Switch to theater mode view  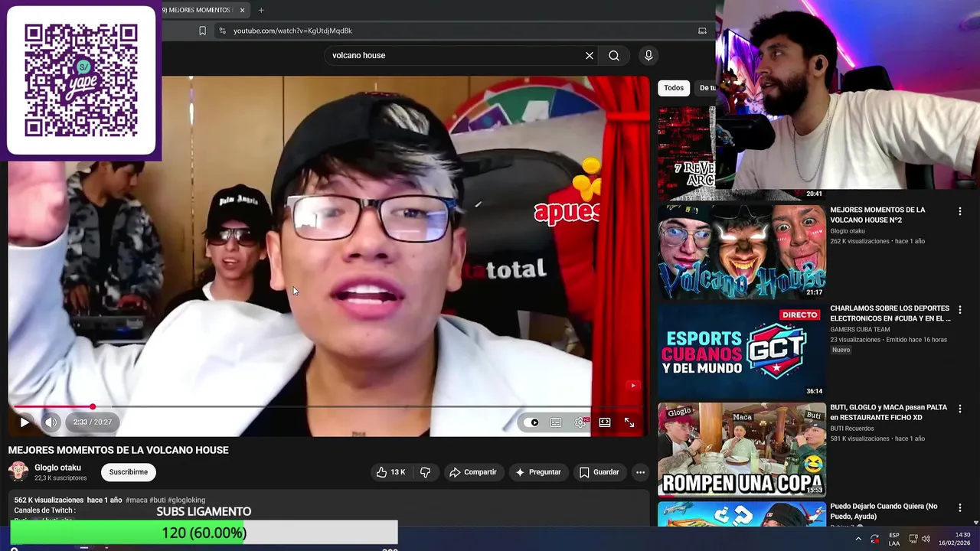[x=605, y=422]
